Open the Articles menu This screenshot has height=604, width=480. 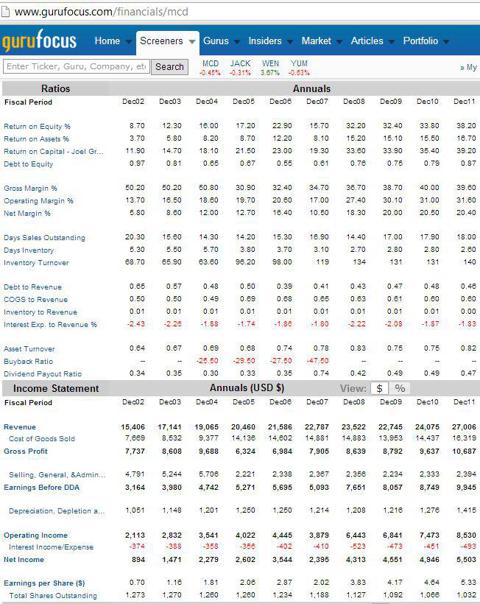367,41
